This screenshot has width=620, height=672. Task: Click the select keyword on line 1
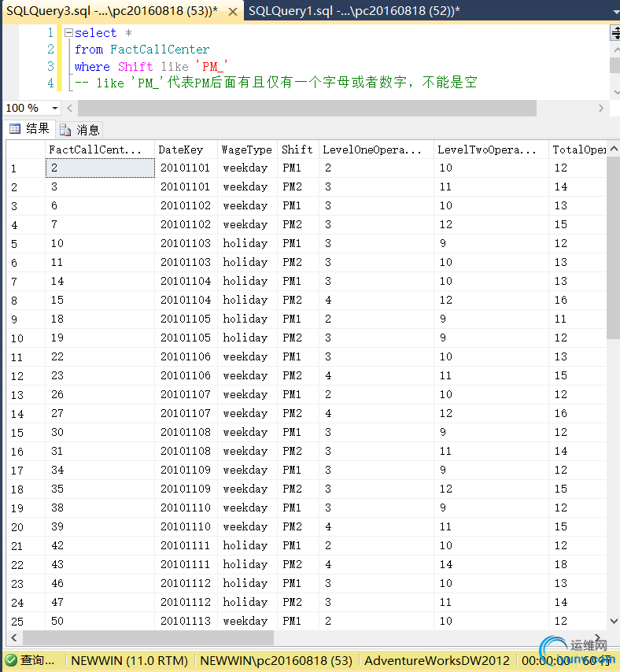pyautogui.click(x=95, y=33)
